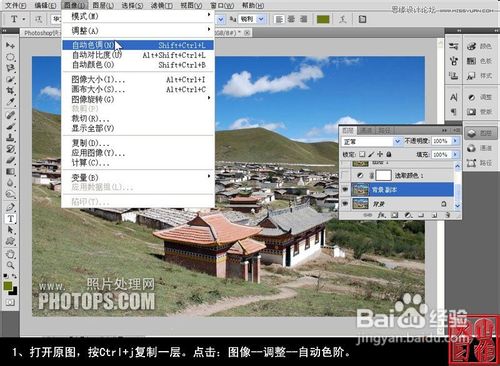The image size is (500, 366).
Task: Set left align text
Action: coord(279,19)
